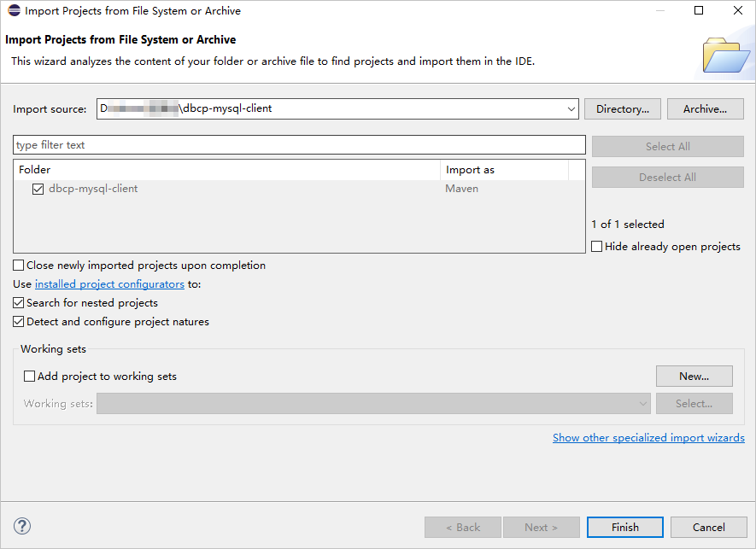Click the Folder column header

point(226,170)
